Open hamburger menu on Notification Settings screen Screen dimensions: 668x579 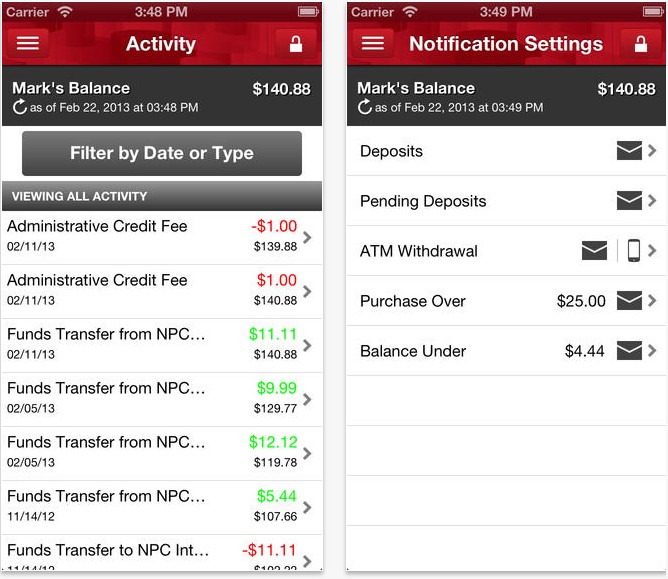372,43
